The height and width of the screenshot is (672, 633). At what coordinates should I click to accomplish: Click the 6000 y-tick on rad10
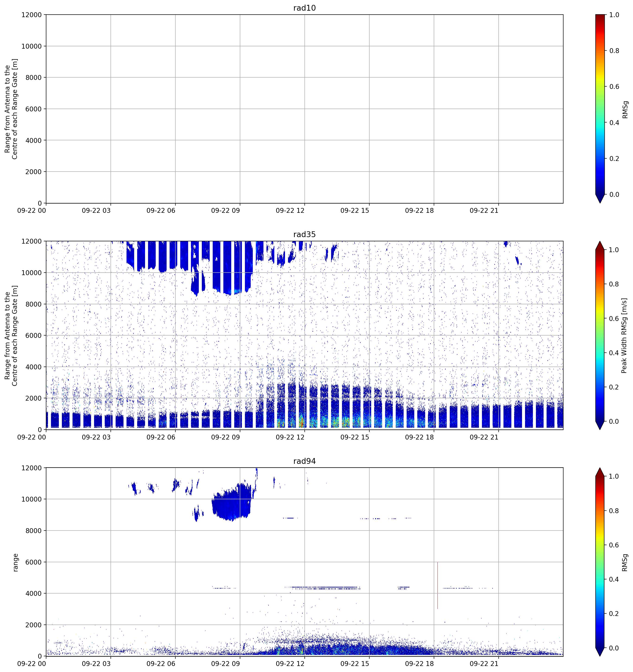(x=33, y=109)
